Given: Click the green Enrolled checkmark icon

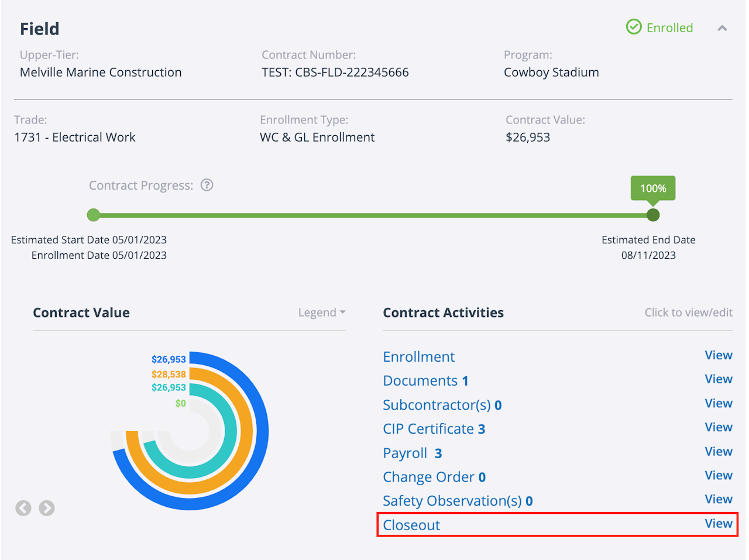Looking at the screenshot, I should [634, 27].
